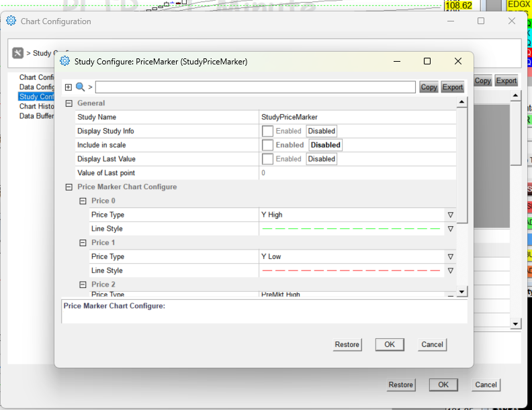Image resolution: width=532 pixels, height=410 pixels.
Task: Select Data Config item in left list
Action: 36,87
